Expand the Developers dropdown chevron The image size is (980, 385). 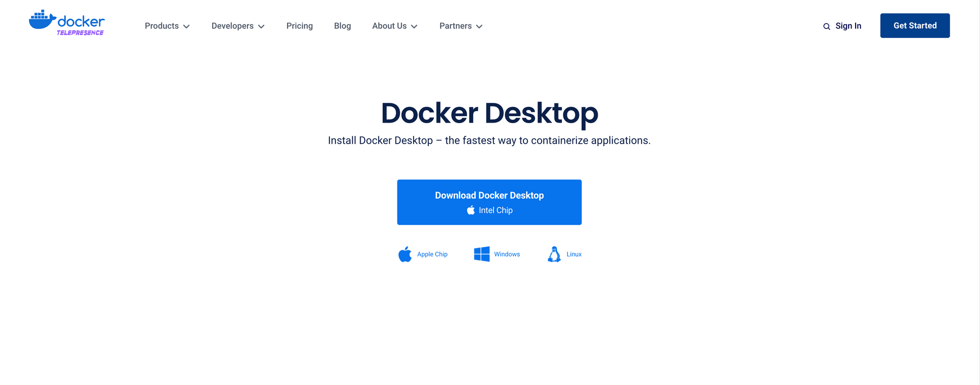point(261,26)
